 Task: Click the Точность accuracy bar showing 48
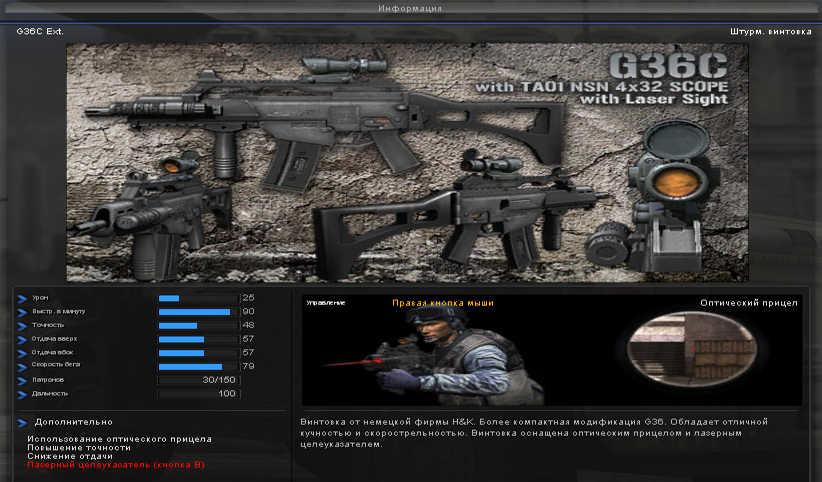point(199,325)
